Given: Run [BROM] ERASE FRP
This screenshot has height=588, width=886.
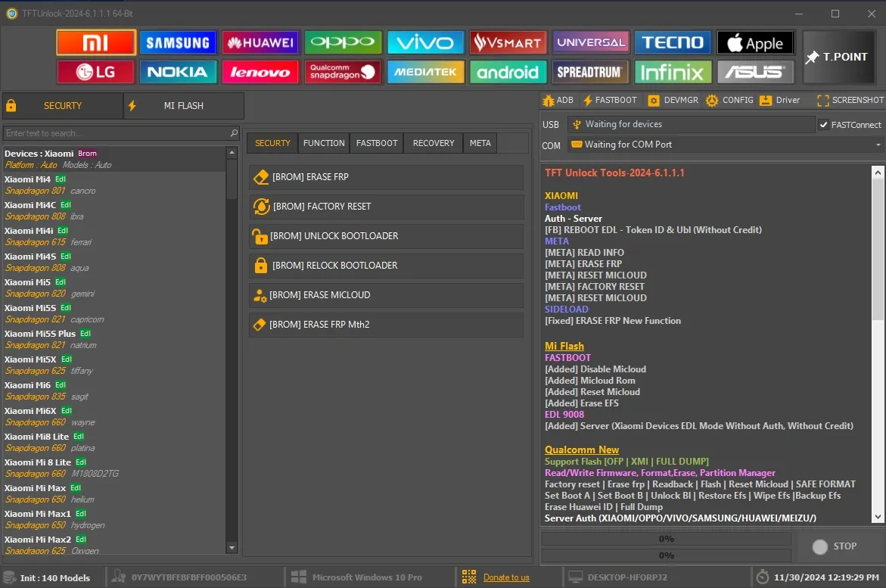Looking at the screenshot, I should [386, 177].
